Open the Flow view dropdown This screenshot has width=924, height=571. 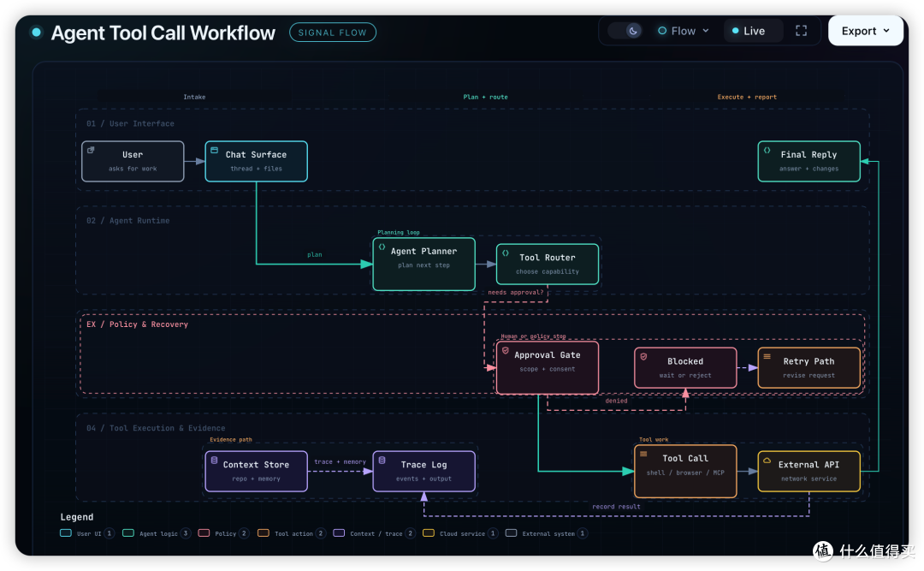pyautogui.click(x=684, y=31)
